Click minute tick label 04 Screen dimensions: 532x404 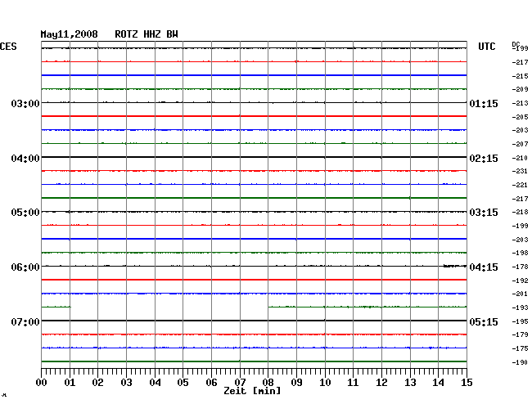pyautogui.click(x=155, y=383)
